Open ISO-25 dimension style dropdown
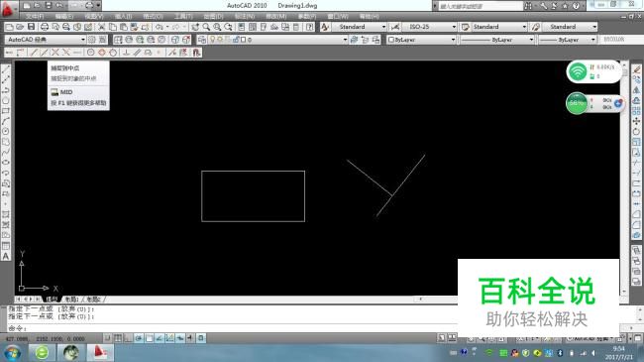Image resolution: width=644 pixels, height=362 pixels. (x=429, y=27)
